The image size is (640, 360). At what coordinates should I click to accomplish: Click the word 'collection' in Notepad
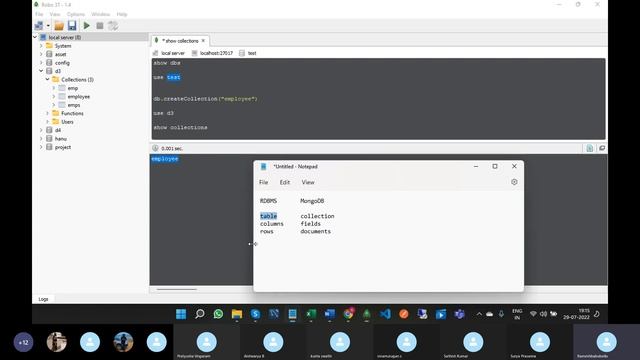[x=317, y=216]
